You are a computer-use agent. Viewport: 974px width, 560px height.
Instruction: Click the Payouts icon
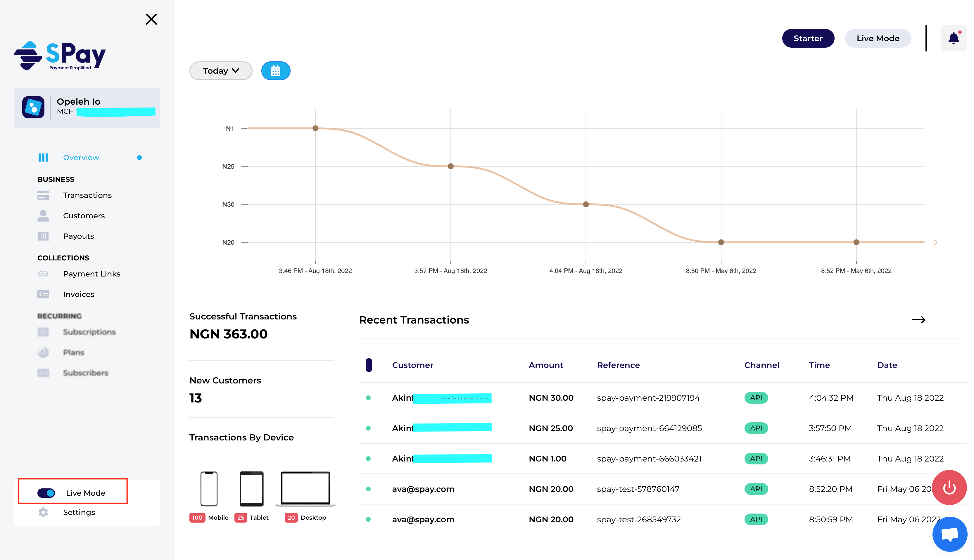[43, 236]
